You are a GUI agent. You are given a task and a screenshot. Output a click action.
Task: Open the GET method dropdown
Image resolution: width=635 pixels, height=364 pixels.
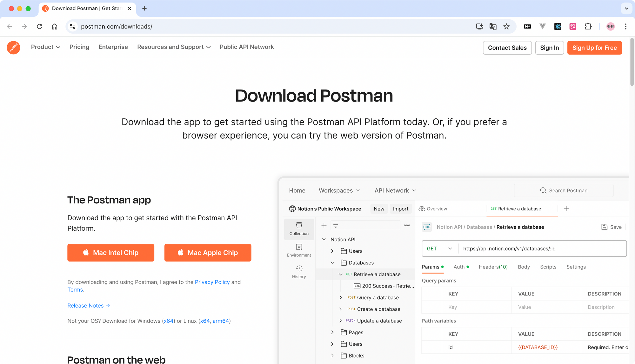click(440, 248)
